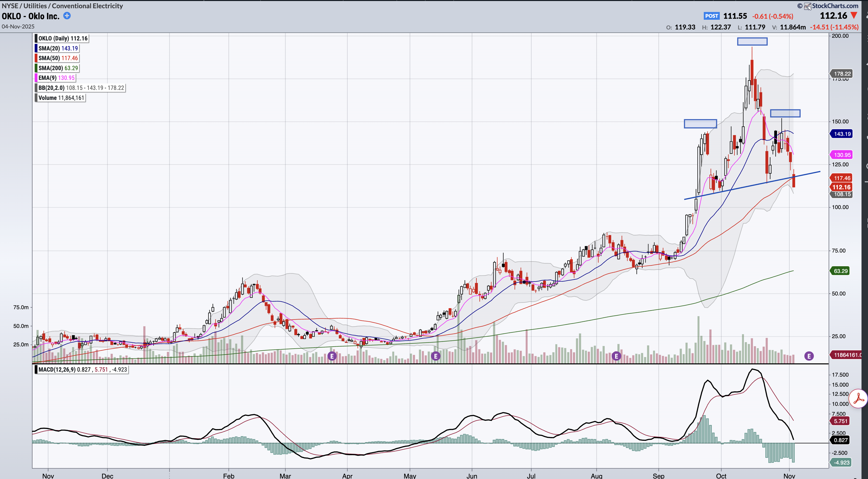Click the earnings E marker near November

pyautogui.click(x=809, y=356)
